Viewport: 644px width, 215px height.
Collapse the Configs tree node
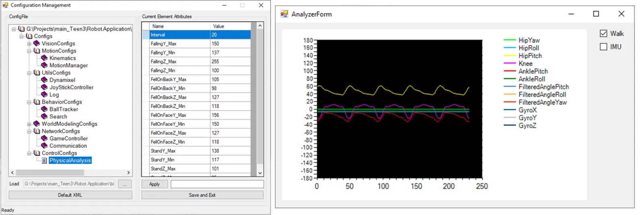tap(21, 36)
